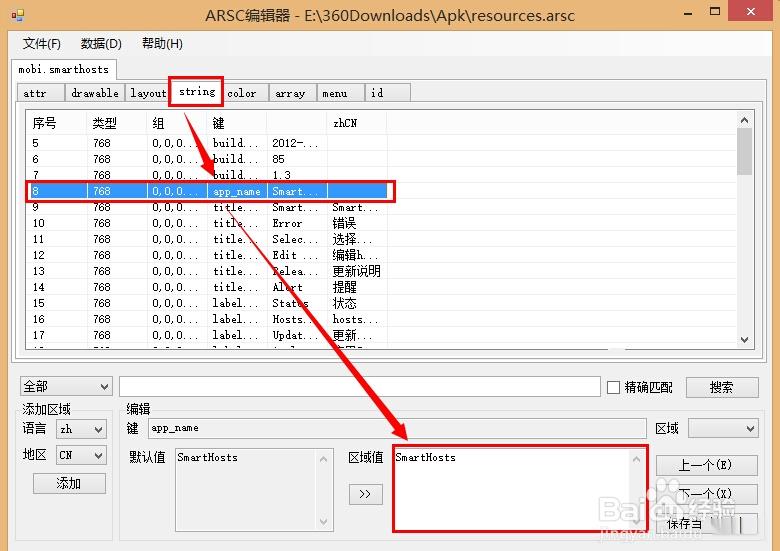
Task: Select row 5 with value 2012-...
Action: (206, 143)
